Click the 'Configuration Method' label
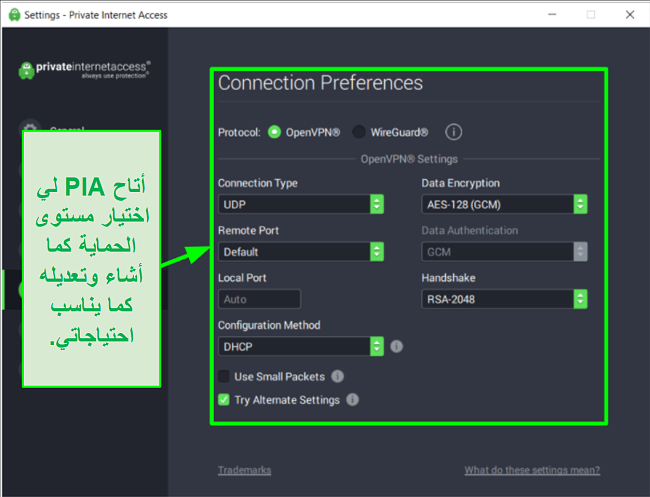Screen dimensions: 650x497 pyautogui.click(x=269, y=325)
